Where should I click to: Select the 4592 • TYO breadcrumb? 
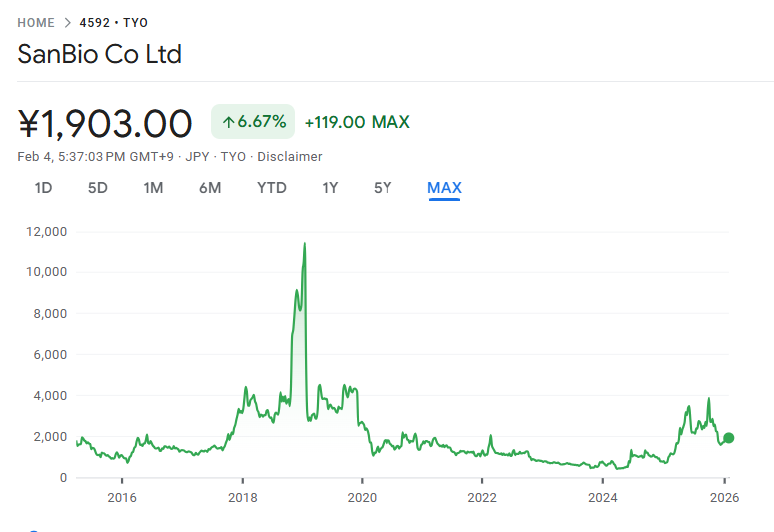coord(114,22)
